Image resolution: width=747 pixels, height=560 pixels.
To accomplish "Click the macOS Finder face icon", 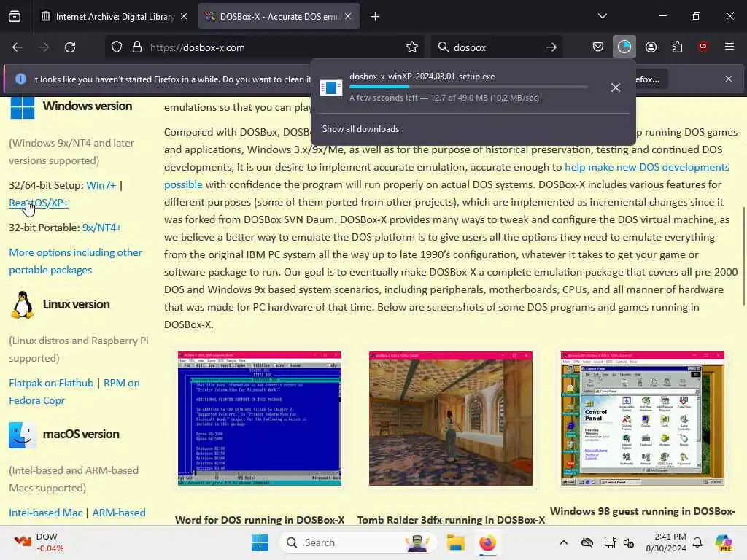I will (x=22, y=435).
